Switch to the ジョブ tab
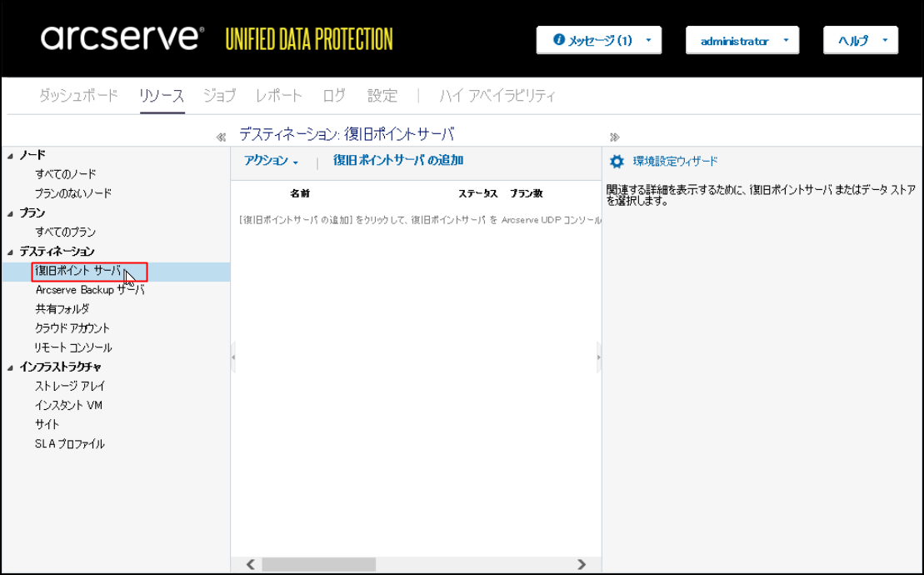924x575 pixels. [x=219, y=96]
